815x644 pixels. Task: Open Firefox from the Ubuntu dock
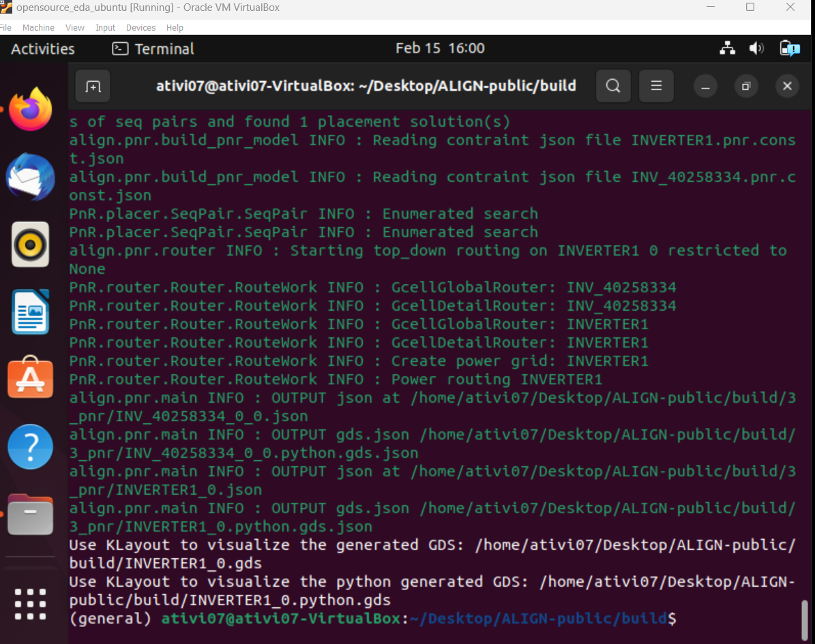30,109
